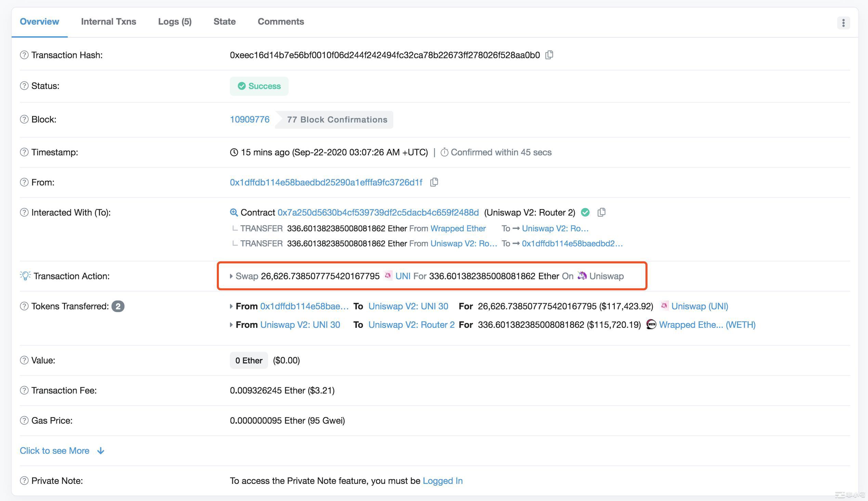This screenshot has height=501, width=868.
Task: Click the Logged In link
Action: (x=442, y=481)
